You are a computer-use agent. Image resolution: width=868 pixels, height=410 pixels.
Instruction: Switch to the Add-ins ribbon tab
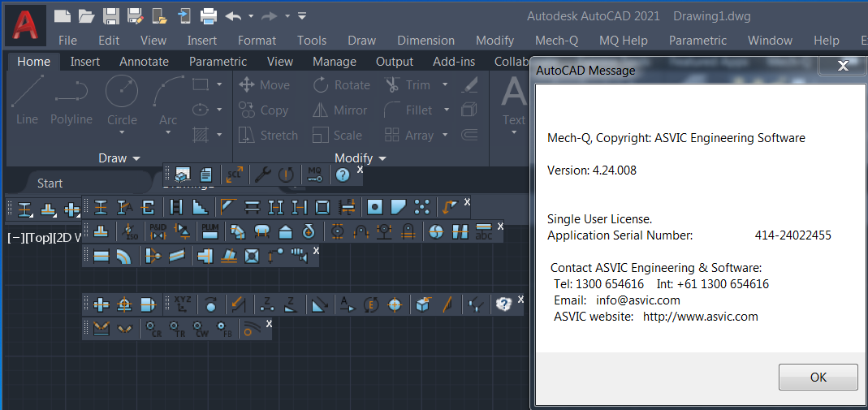(x=454, y=62)
